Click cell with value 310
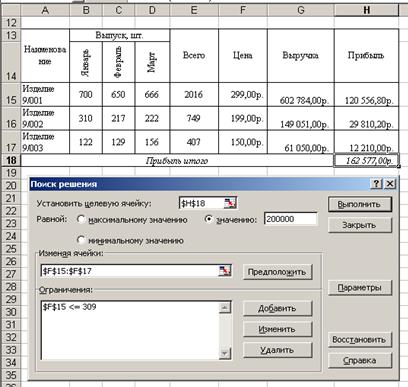The width and height of the screenshot is (408, 387). pos(86,118)
